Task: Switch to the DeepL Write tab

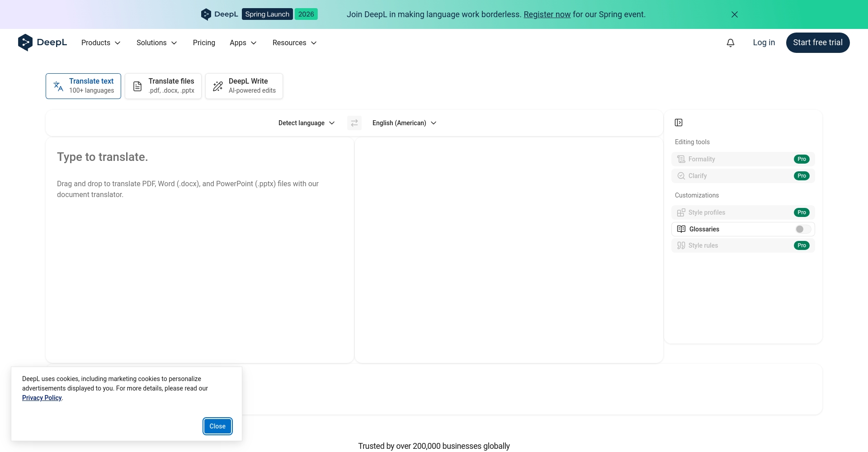Action: [x=244, y=86]
